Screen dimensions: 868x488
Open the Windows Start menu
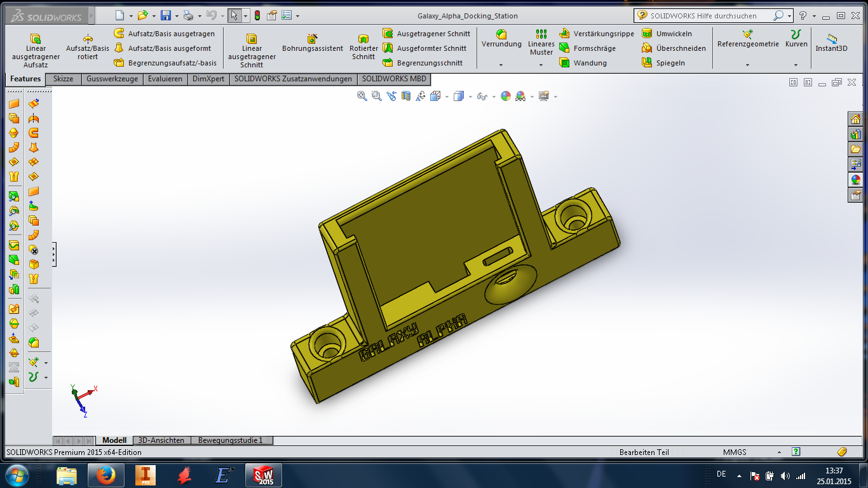point(17,475)
